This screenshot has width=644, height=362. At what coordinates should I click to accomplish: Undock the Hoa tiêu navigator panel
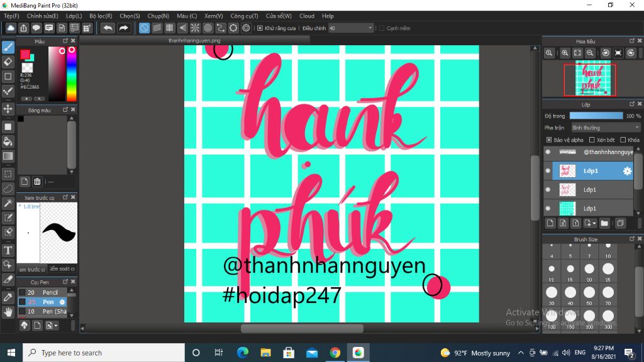point(631,41)
